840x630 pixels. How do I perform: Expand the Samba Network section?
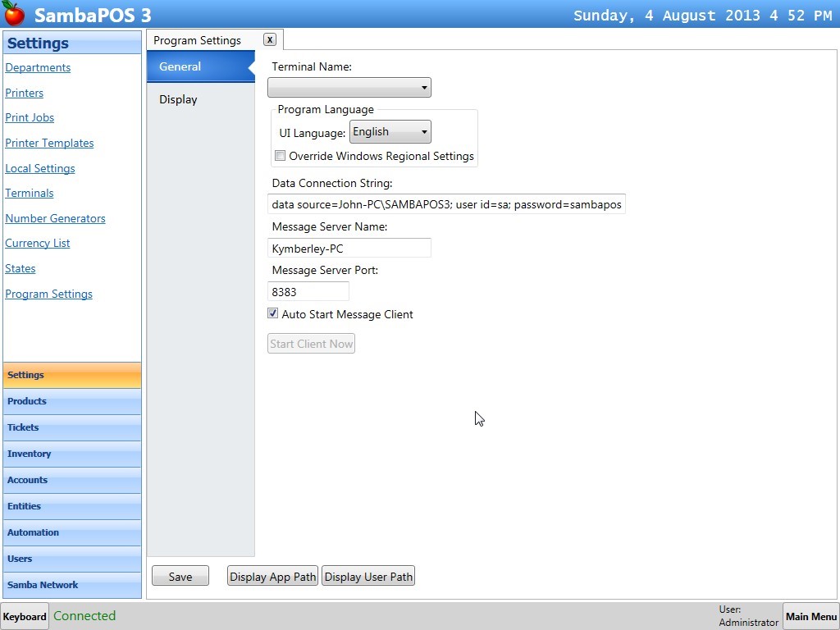tap(72, 585)
